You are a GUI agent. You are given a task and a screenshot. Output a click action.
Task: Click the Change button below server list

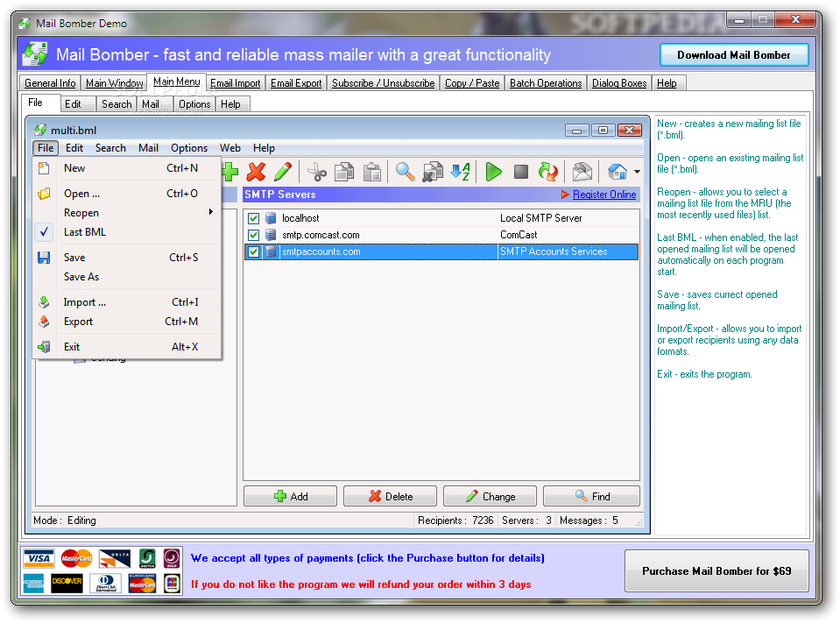click(490, 496)
